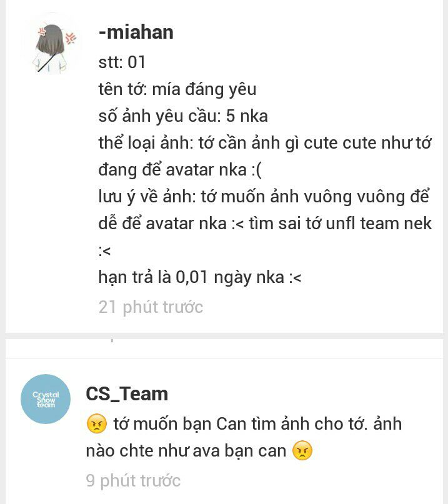Click the gray divider between the two comments
This screenshot has height=504, width=448.
[224, 336]
